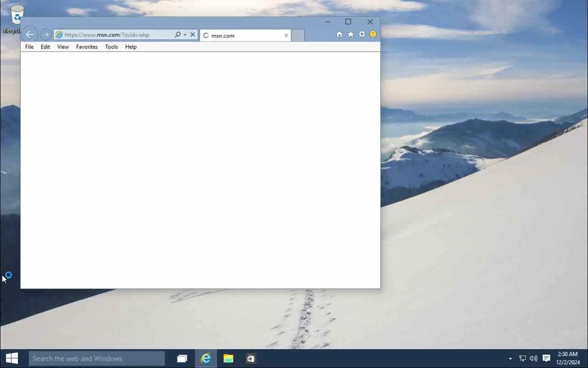588x368 pixels.
Task: Stop loading with the X in address bar
Action: coord(192,34)
